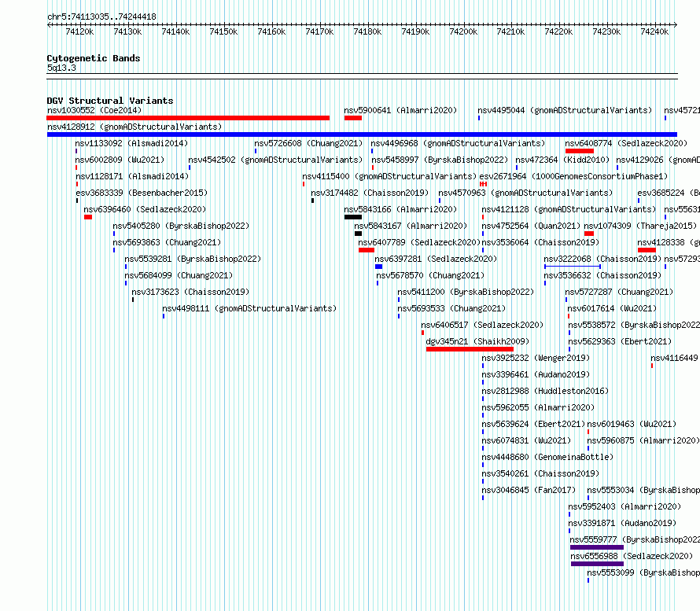700x611 pixels.
Task: Open the nsv4128912 (gnomADStructuralVariants) label
Action: (x=134, y=127)
